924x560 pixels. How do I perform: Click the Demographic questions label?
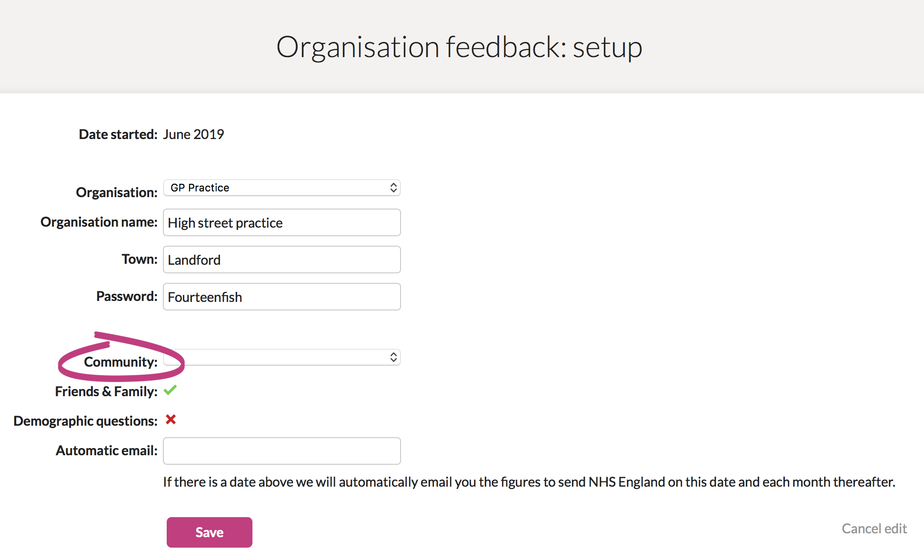pyautogui.click(x=85, y=421)
